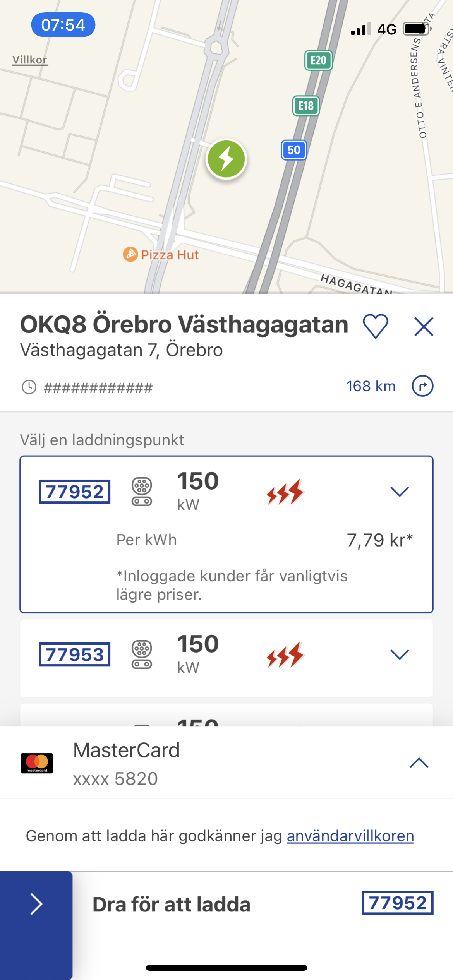Image resolution: width=453 pixels, height=980 pixels.
Task: Tap the 168 km distance label
Action: point(371,386)
